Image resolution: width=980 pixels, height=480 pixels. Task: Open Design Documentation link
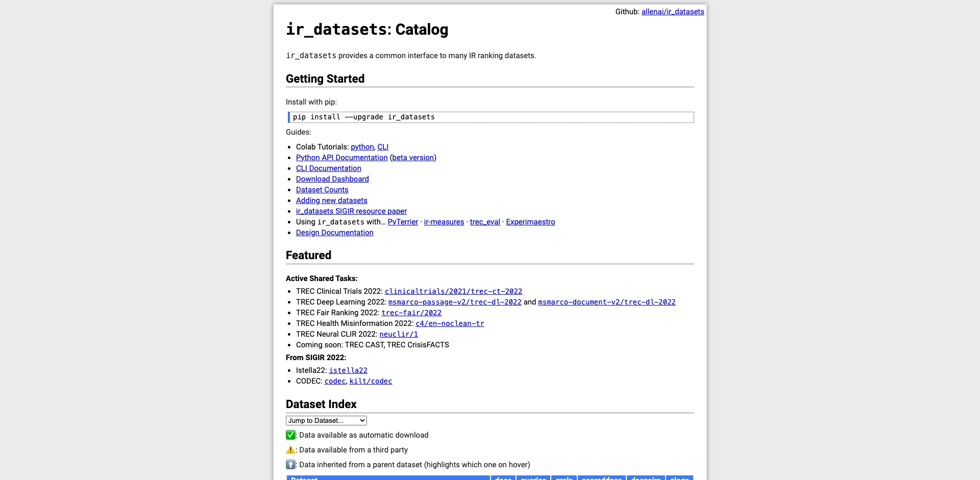(335, 233)
